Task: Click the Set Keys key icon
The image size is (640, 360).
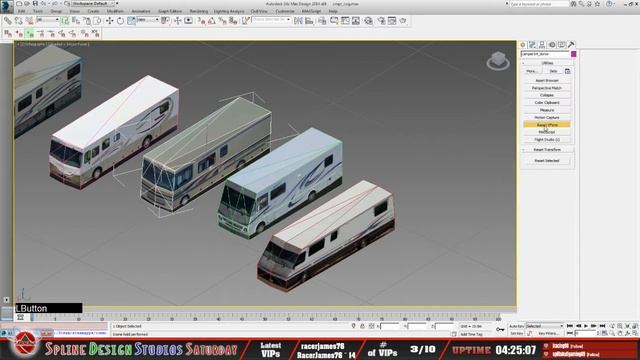Action: [500, 329]
